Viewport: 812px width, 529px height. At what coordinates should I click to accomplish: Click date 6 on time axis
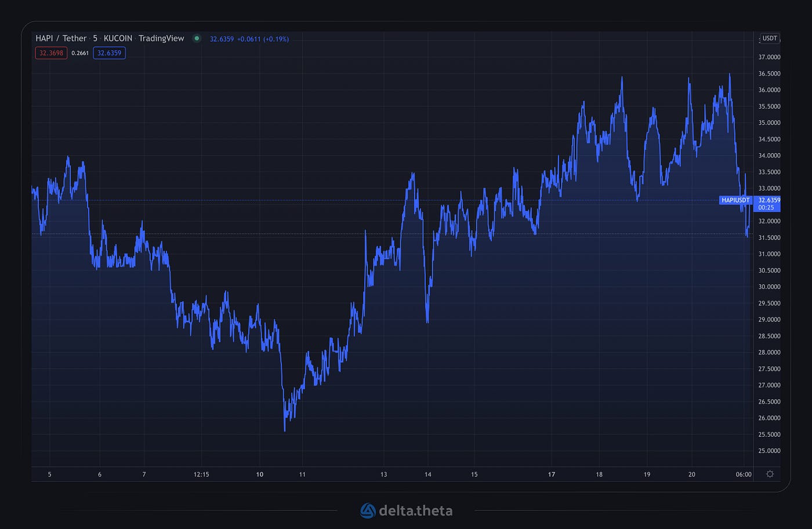pyautogui.click(x=100, y=474)
